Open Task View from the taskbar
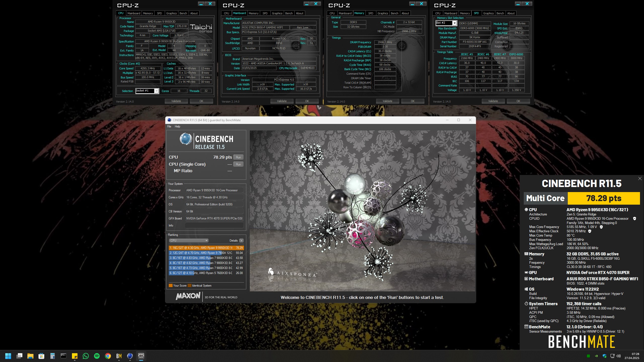 coord(19,356)
